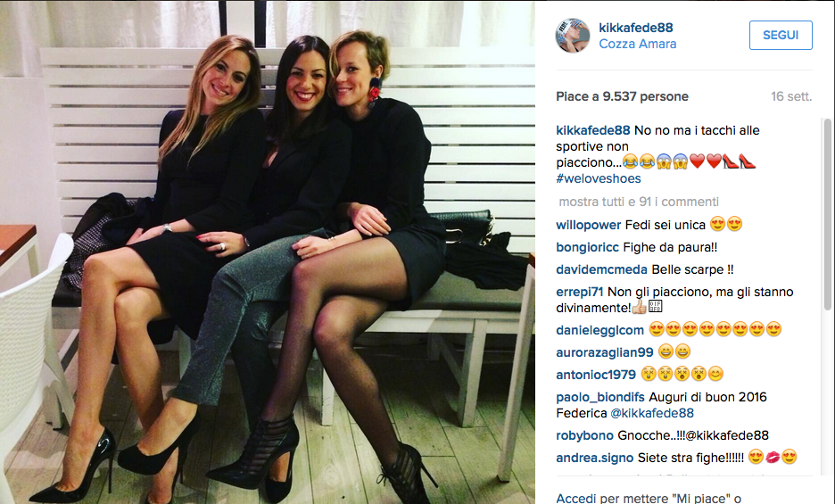Follow the account with the SEGUI button
This screenshot has width=835, height=504.
click(781, 35)
